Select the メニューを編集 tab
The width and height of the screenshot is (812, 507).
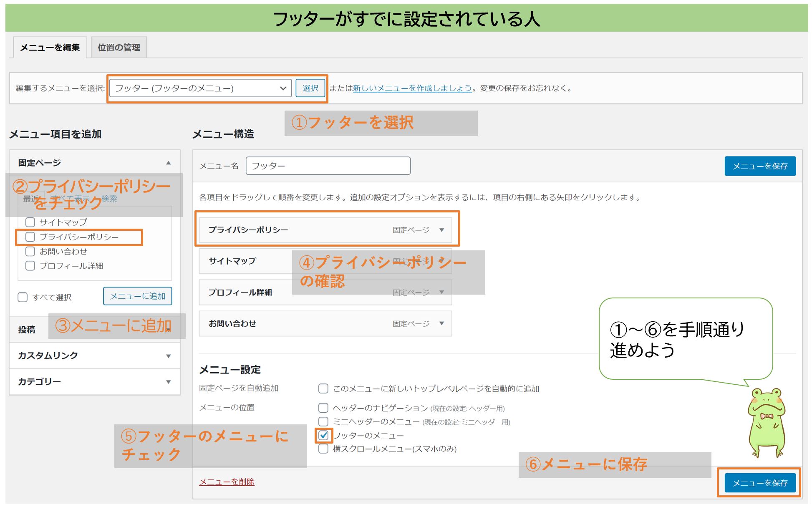[x=49, y=47]
